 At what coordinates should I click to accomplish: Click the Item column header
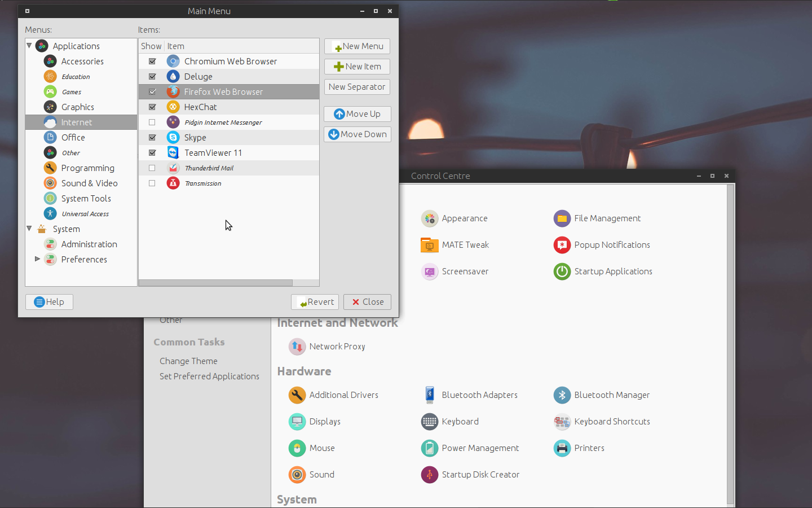coord(242,46)
